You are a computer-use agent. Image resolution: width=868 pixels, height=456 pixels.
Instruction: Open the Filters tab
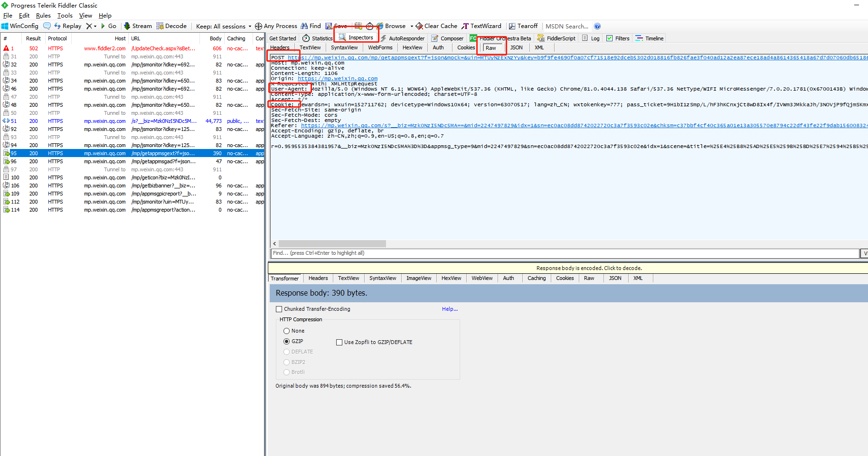tap(618, 38)
